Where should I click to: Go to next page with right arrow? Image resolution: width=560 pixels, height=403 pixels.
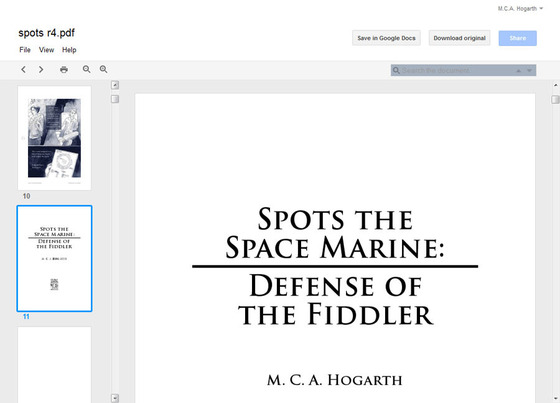coord(41,69)
